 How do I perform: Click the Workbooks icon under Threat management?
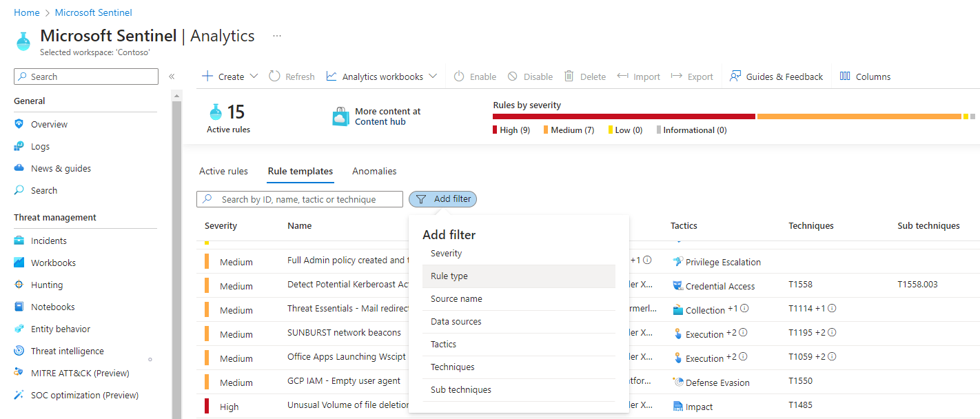[x=20, y=262]
